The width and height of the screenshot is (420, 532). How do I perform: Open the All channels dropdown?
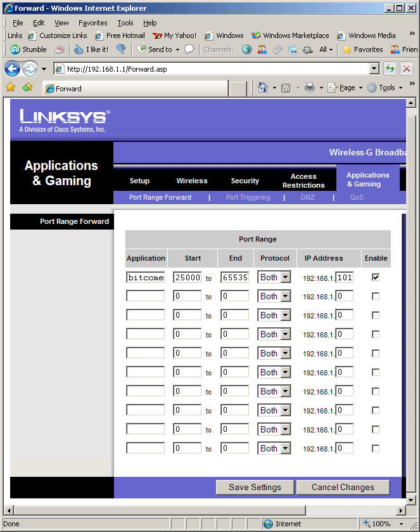coord(326,49)
